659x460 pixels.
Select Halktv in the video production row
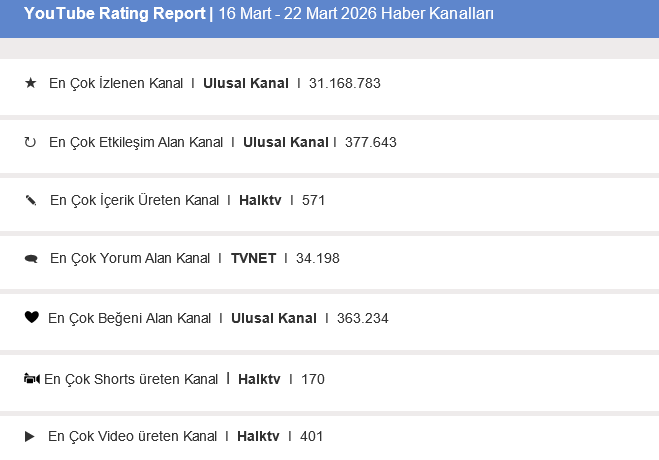pyautogui.click(x=258, y=436)
